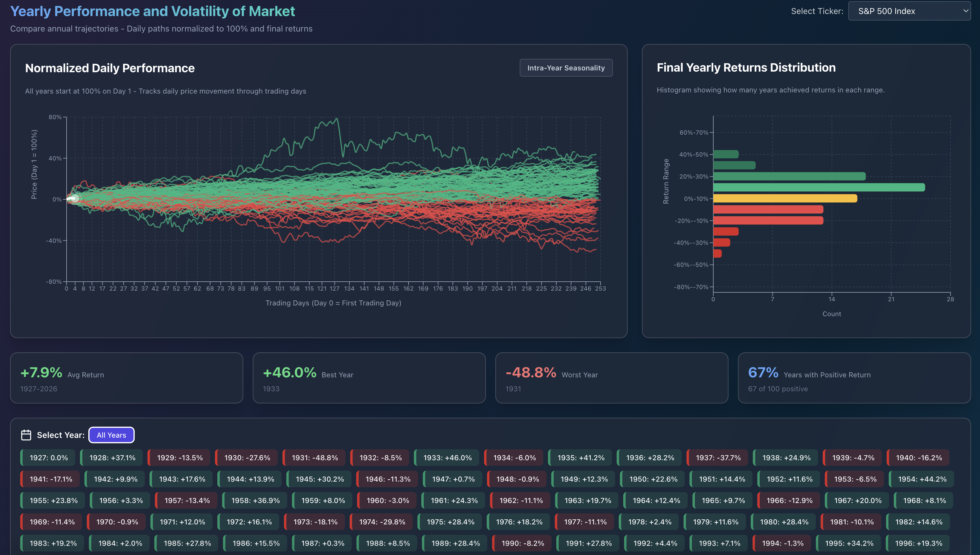Click the Yearly Performance and Volatility title
Screen dimensions: 980x555
click(x=152, y=11)
